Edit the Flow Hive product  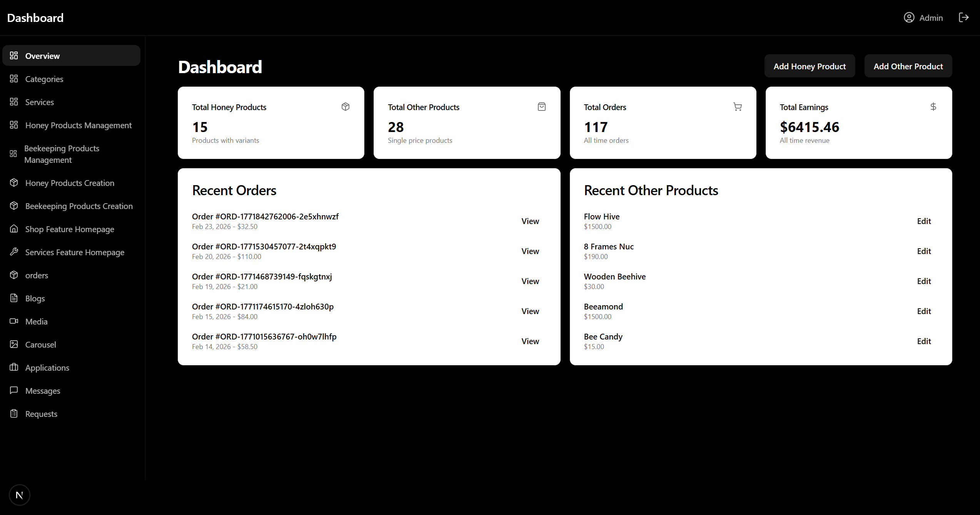[924, 221]
